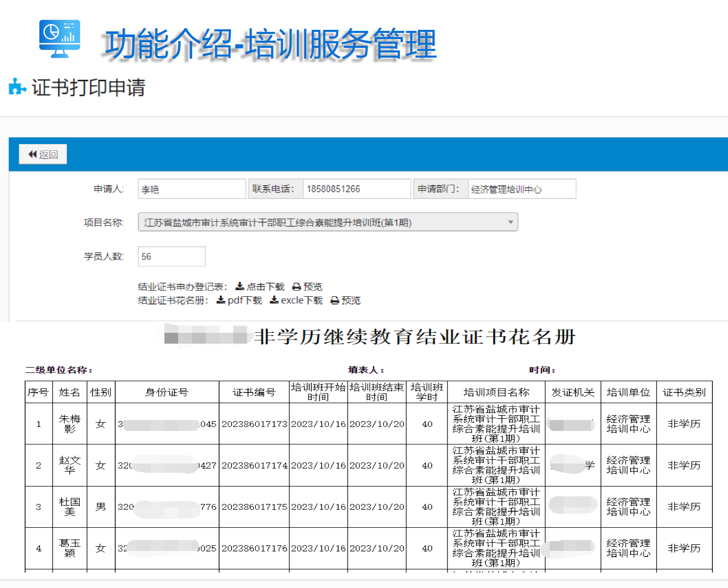Click the 申请部门 department field
Image resolution: width=728 pixels, height=588 pixels.
521,189
